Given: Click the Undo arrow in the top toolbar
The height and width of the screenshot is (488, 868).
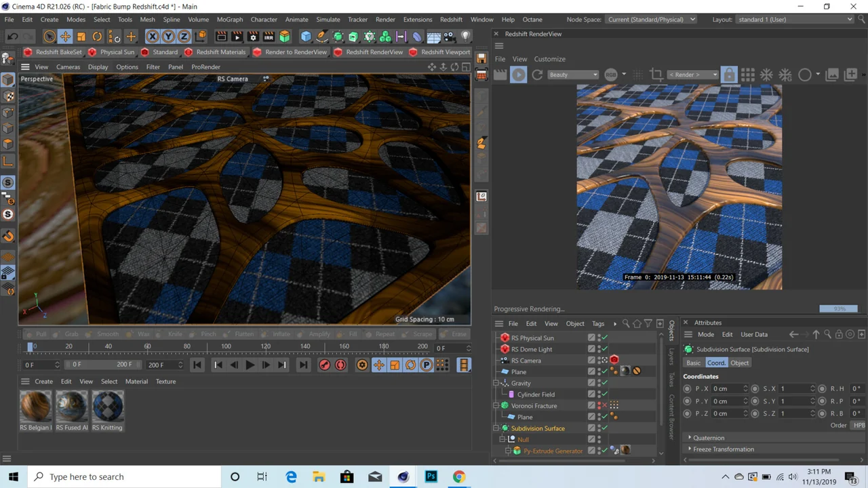Looking at the screenshot, I should click(x=13, y=37).
